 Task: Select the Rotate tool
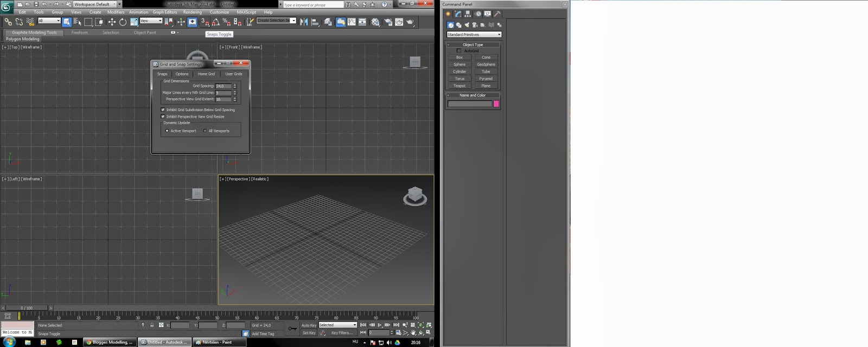click(123, 22)
